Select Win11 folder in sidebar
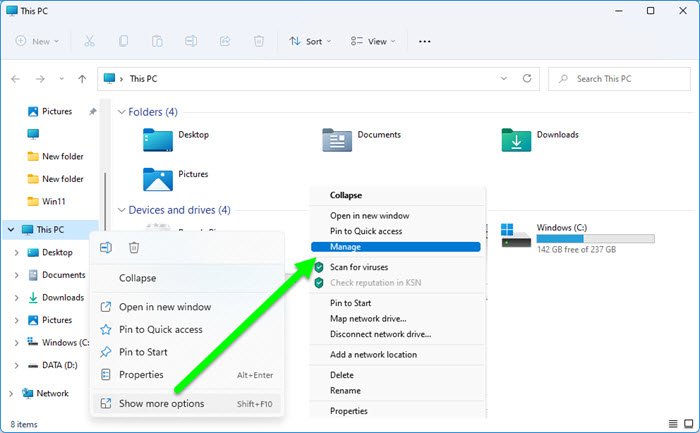The image size is (700, 433). [x=46, y=202]
